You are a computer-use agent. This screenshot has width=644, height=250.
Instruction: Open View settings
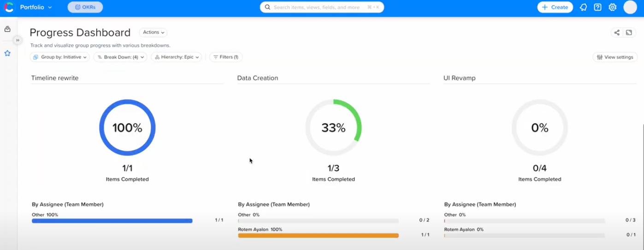tap(615, 57)
